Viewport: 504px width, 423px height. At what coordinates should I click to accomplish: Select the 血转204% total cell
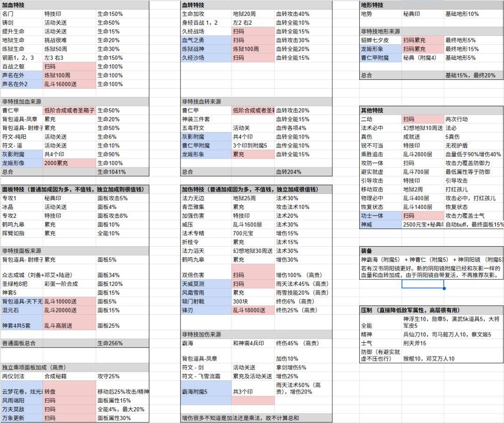(303, 172)
